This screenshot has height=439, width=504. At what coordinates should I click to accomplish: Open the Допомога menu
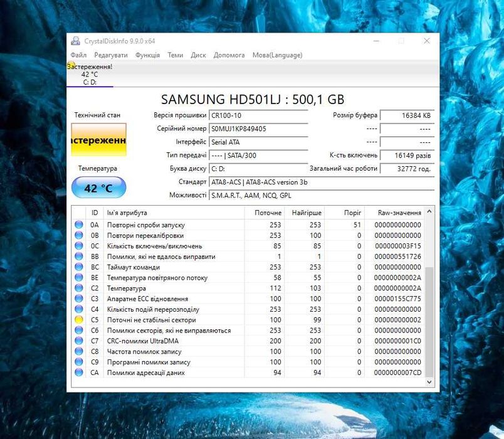[x=229, y=55]
